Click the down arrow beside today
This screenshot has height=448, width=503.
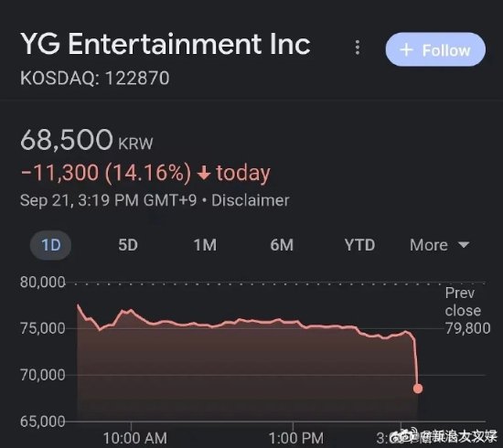[x=204, y=174]
